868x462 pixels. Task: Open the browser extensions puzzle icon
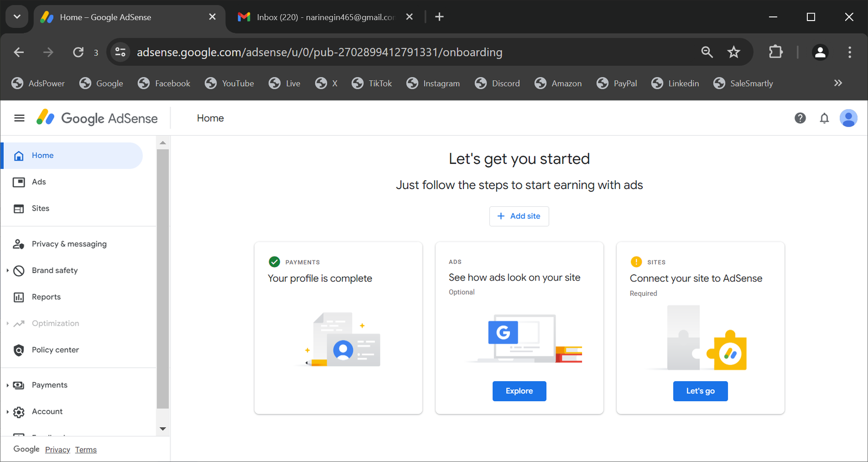tap(776, 52)
